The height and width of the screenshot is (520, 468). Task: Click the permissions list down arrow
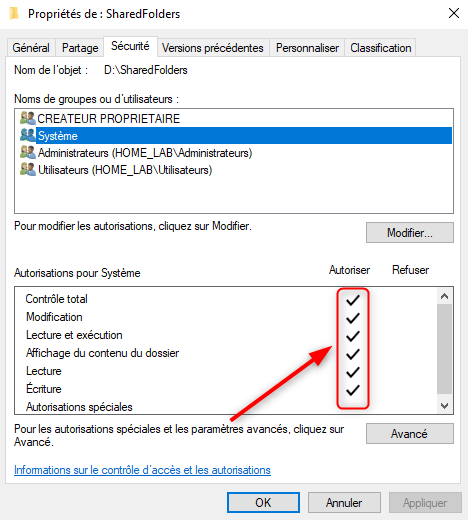pyautogui.click(x=444, y=406)
